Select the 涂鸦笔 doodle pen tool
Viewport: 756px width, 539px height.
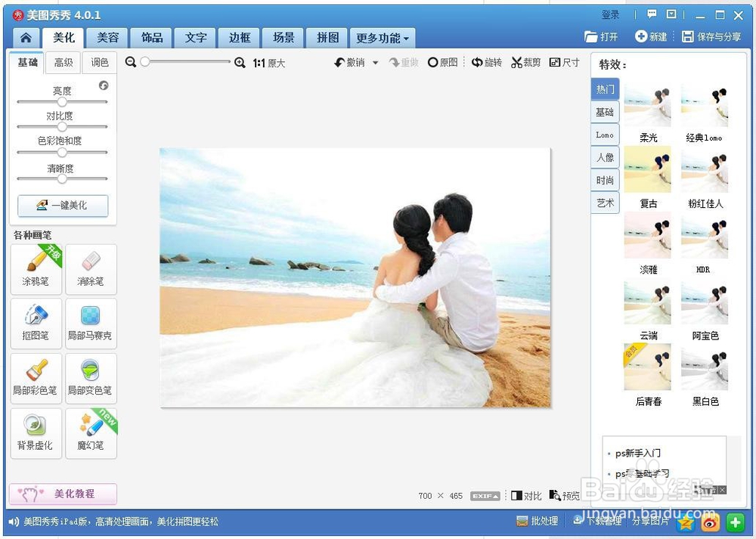pos(36,269)
